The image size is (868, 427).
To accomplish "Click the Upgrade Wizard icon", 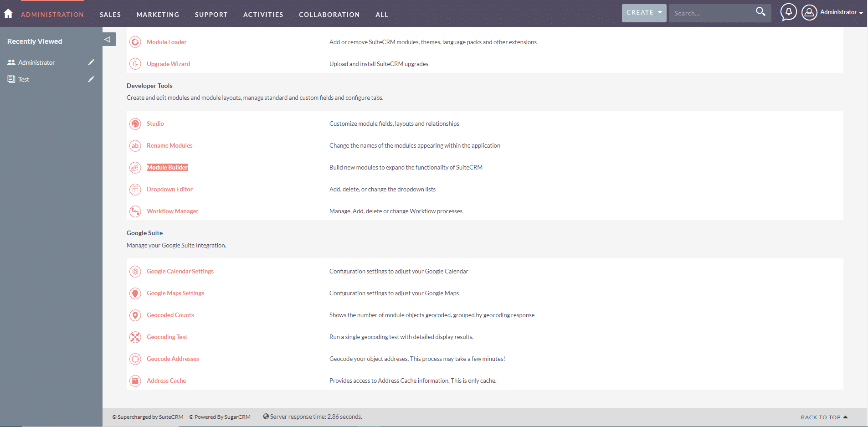I will pos(135,64).
